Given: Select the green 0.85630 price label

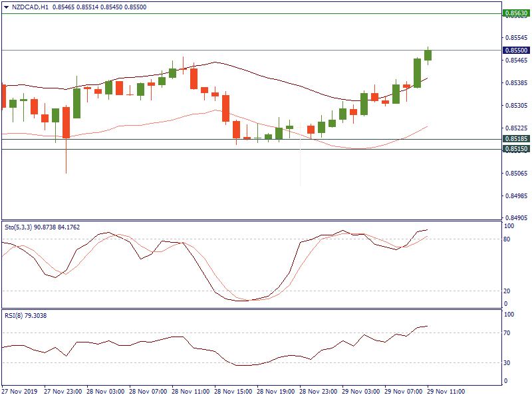Looking at the screenshot, I should [516, 13].
